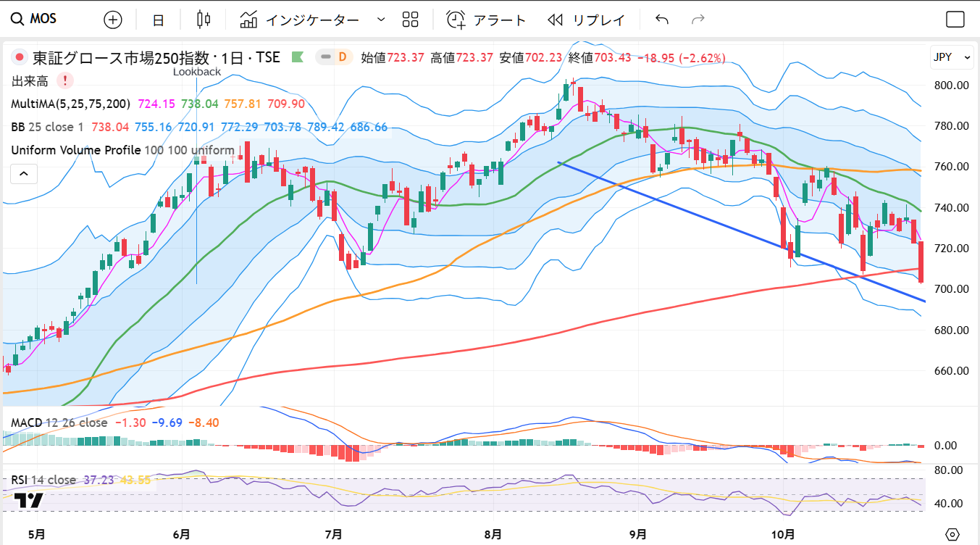This screenshot has width=980, height=545.
Task: Click the red market status dot
Action: pos(20,57)
